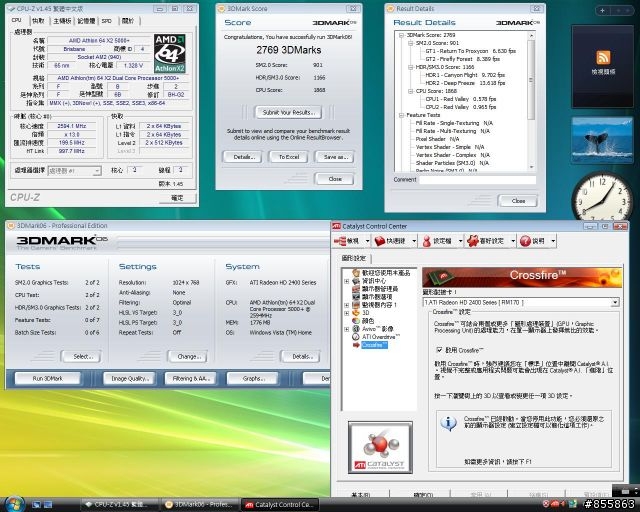Select the 3D tree item icon
This screenshot has height=512, width=640.
click(x=356, y=313)
